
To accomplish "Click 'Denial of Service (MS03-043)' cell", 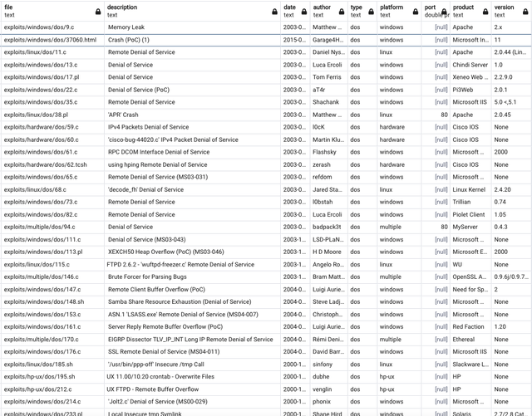I will (x=192, y=240).
